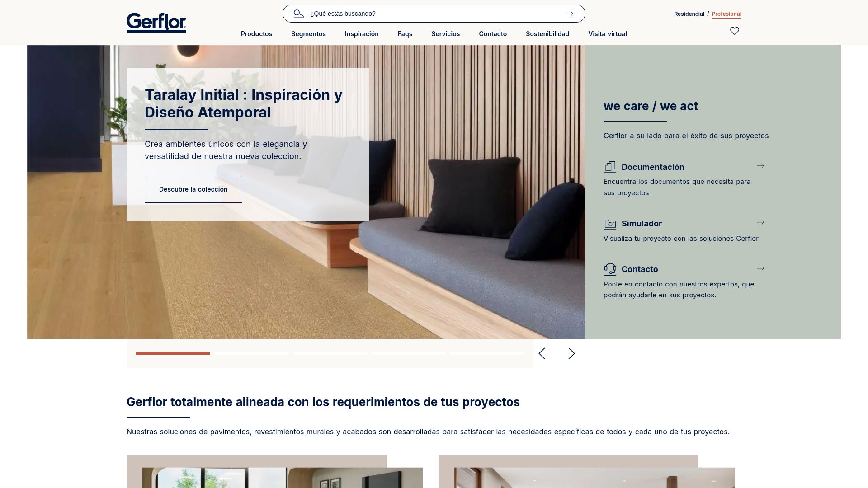Click the search magnifier icon
868x488 pixels.
coord(298,14)
